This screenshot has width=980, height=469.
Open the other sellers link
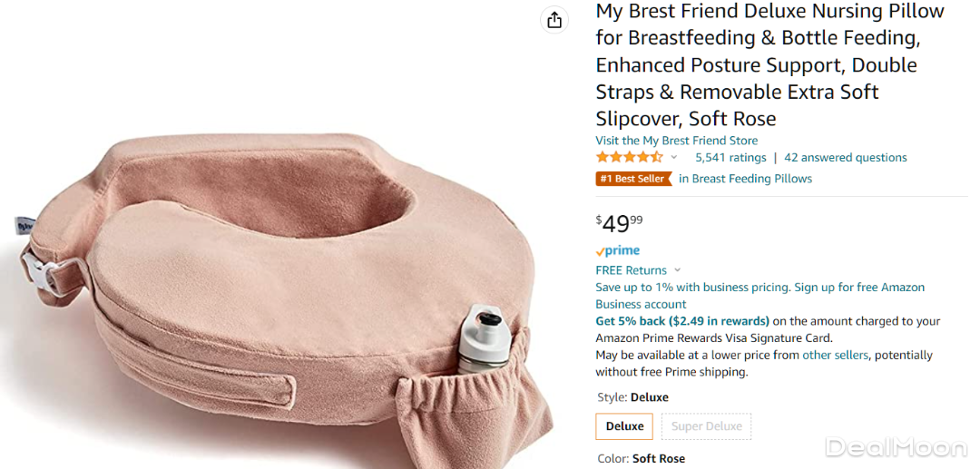(x=835, y=356)
